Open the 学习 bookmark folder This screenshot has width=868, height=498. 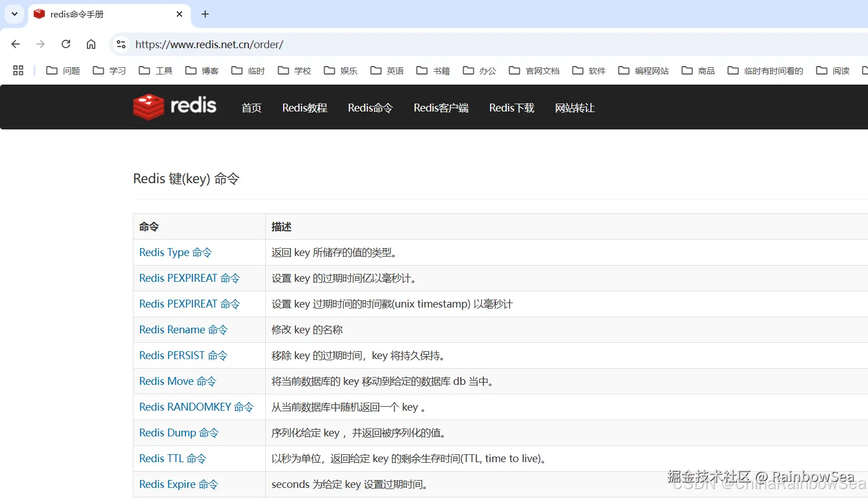point(109,71)
